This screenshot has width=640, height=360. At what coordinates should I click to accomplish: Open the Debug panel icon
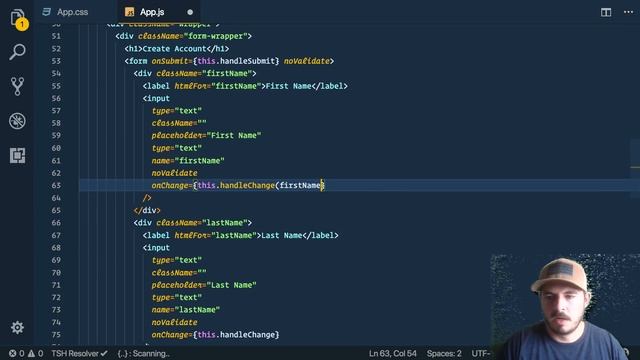[17, 121]
